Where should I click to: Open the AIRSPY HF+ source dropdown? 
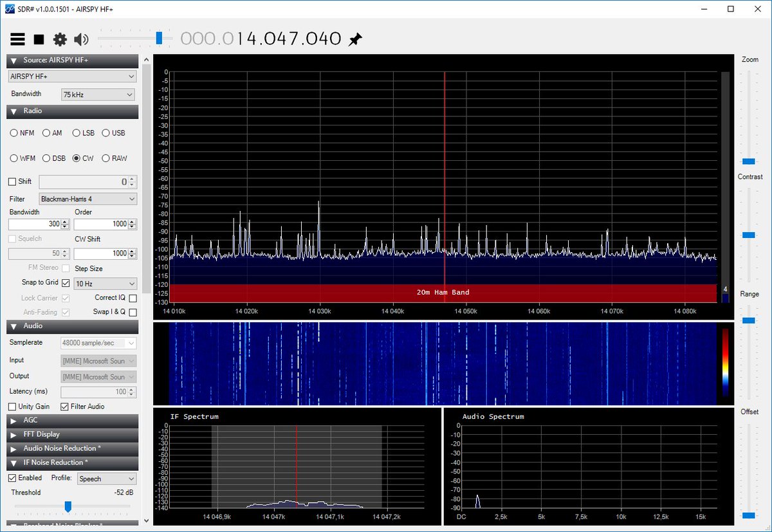73,77
